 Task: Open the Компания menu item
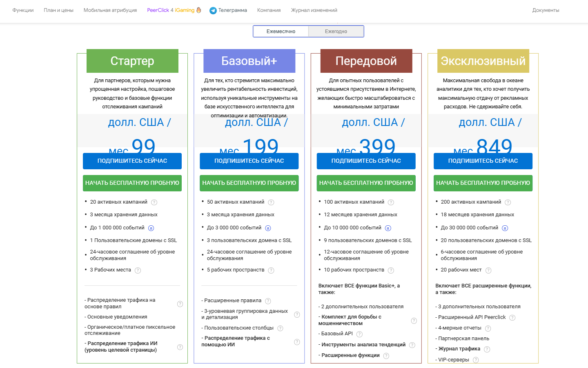[x=269, y=10]
